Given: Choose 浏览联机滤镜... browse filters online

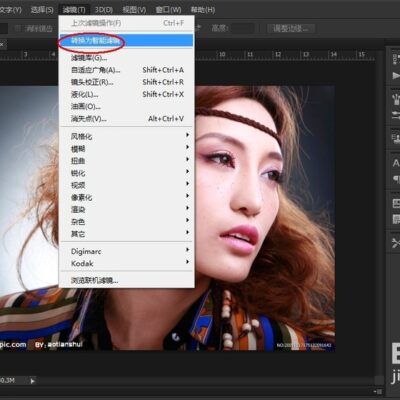Looking at the screenshot, I should click(x=127, y=280).
